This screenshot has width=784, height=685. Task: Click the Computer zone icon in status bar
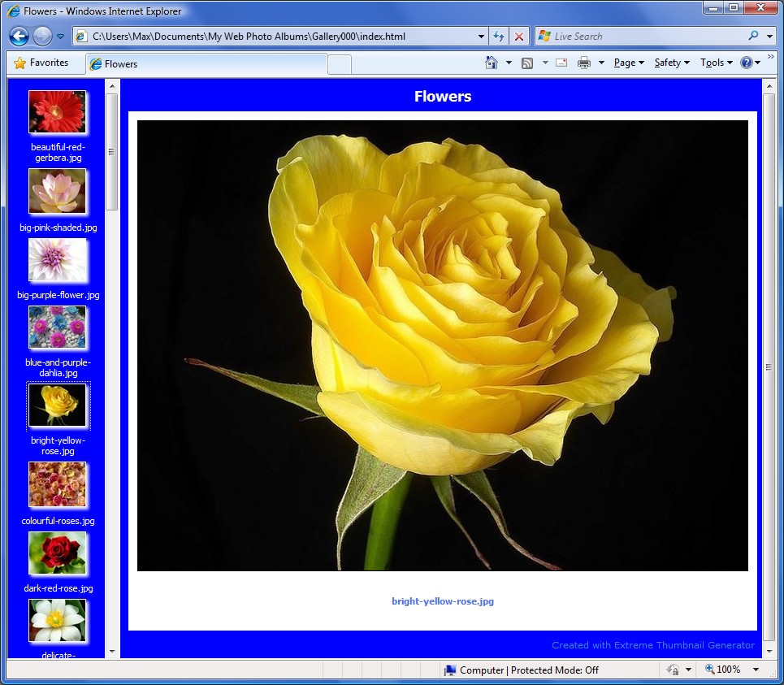tap(450, 670)
